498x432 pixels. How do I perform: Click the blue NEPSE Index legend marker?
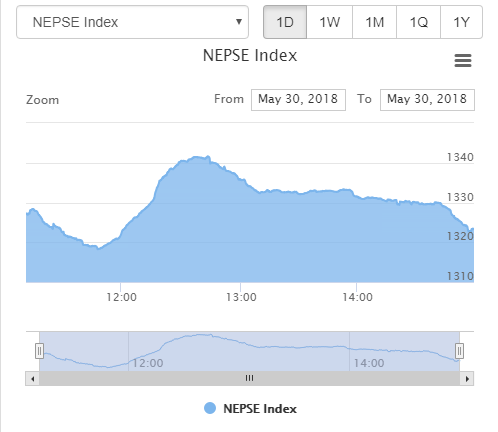(210, 408)
